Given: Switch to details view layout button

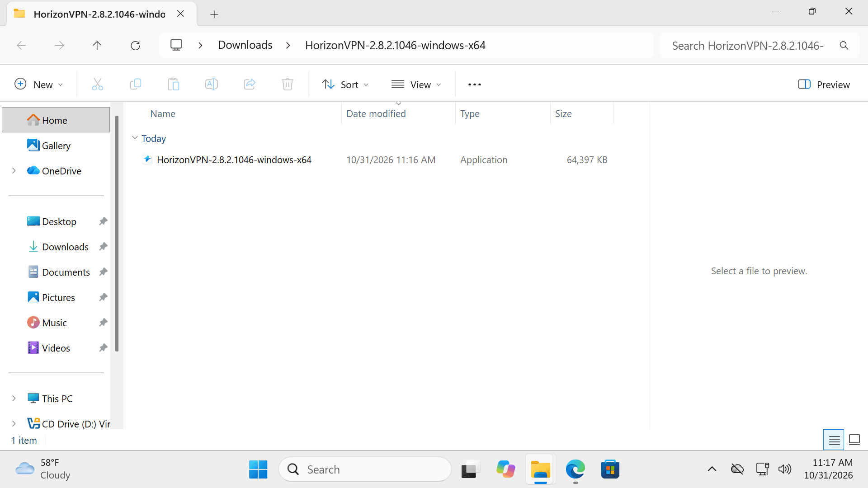Looking at the screenshot, I should [834, 440].
